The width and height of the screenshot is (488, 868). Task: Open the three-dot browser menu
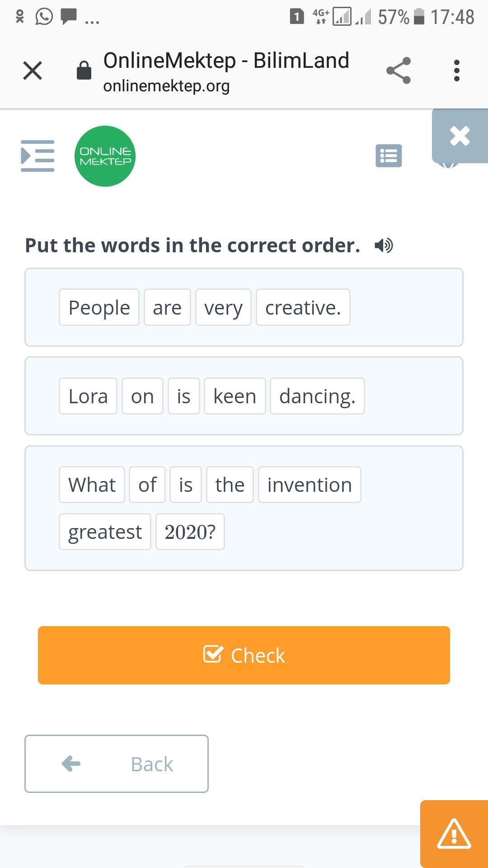click(x=457, y=71)
